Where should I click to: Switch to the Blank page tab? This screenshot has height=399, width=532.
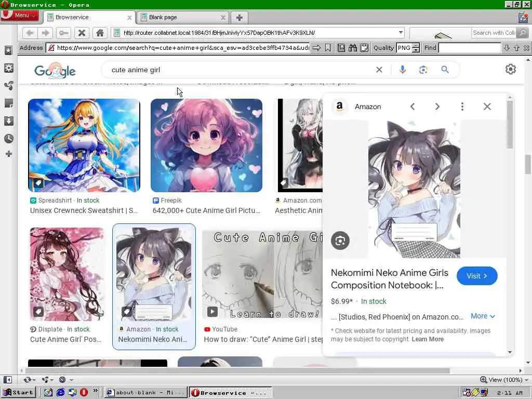183,17
